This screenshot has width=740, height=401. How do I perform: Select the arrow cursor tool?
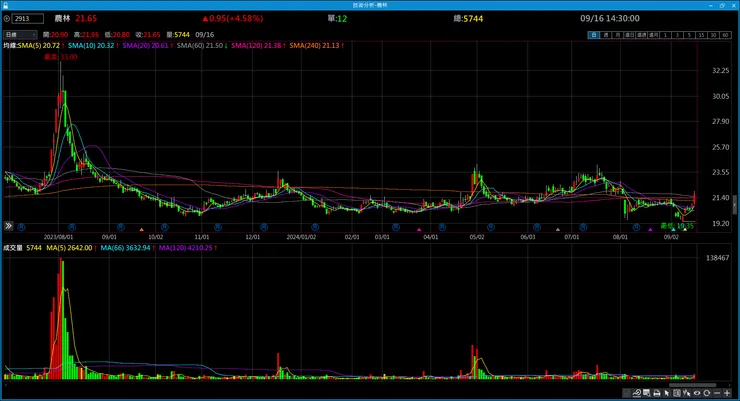(666, 393)
